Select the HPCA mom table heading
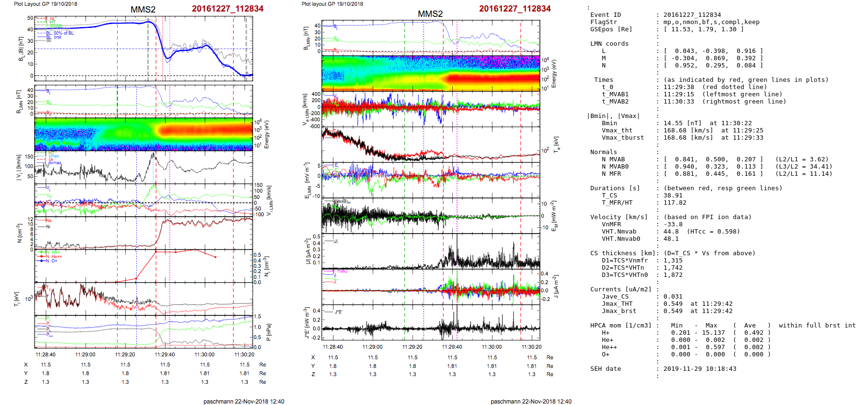Screen dimensions: 868x405 click(x=621, y=326)
